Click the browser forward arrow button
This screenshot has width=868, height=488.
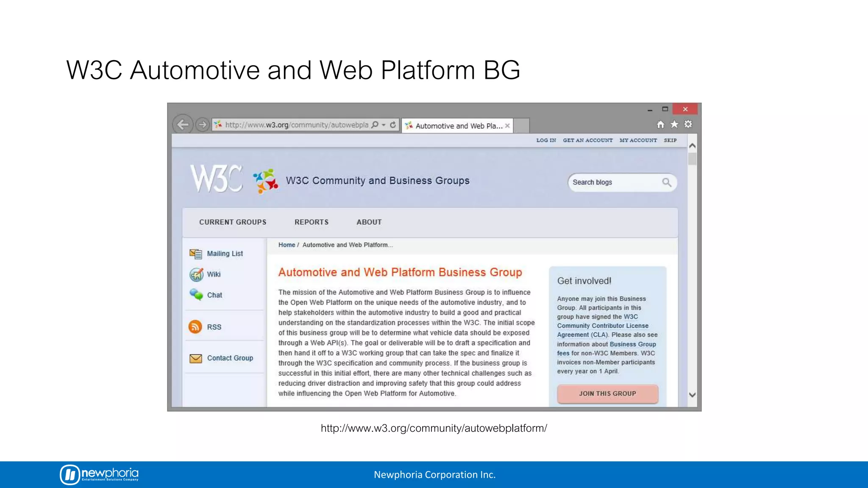click(x=203, y=125)
